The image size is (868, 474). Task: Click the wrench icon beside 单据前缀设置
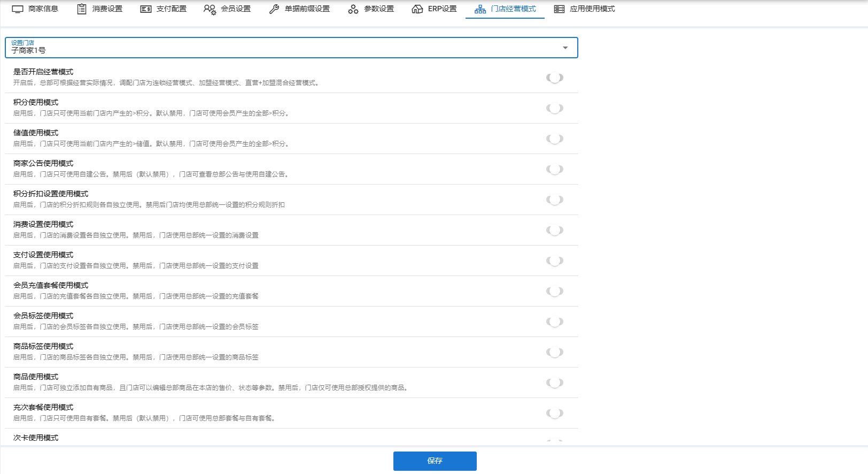point(274,9)
